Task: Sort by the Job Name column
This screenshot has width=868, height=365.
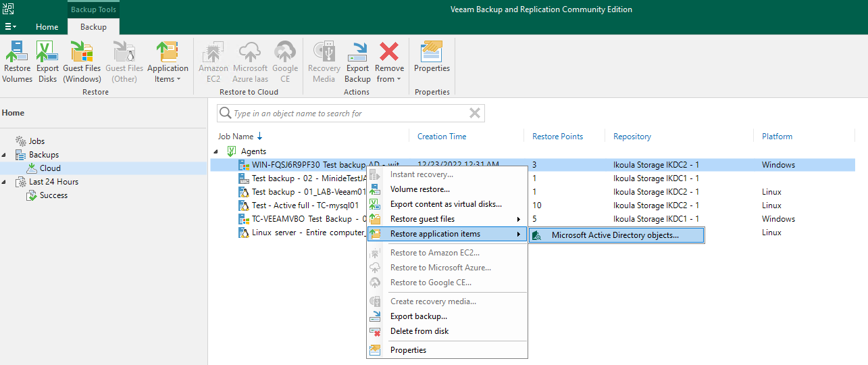Action: click(240, 137)
